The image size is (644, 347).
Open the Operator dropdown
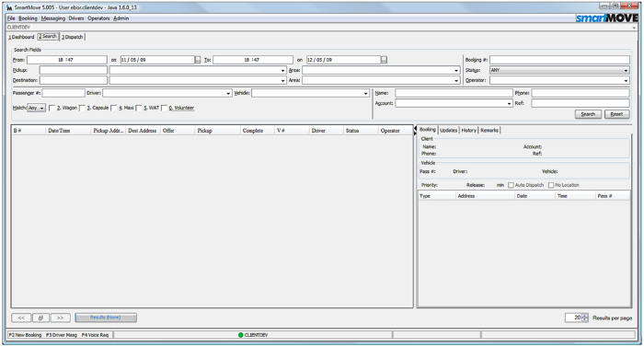tap(559, 81)
